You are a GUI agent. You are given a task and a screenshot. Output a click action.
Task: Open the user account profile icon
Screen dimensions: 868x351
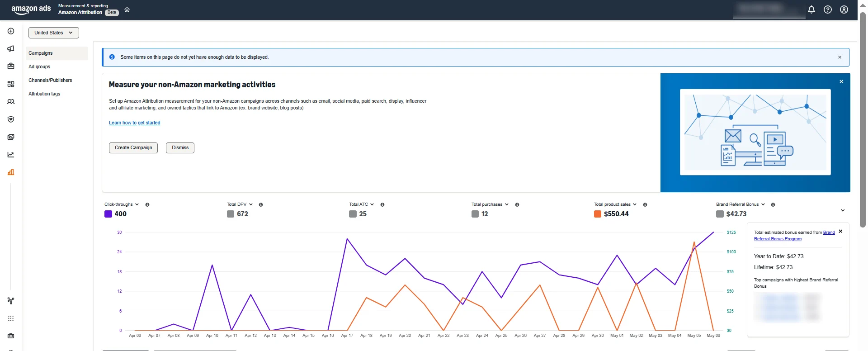tap(844, 9)
